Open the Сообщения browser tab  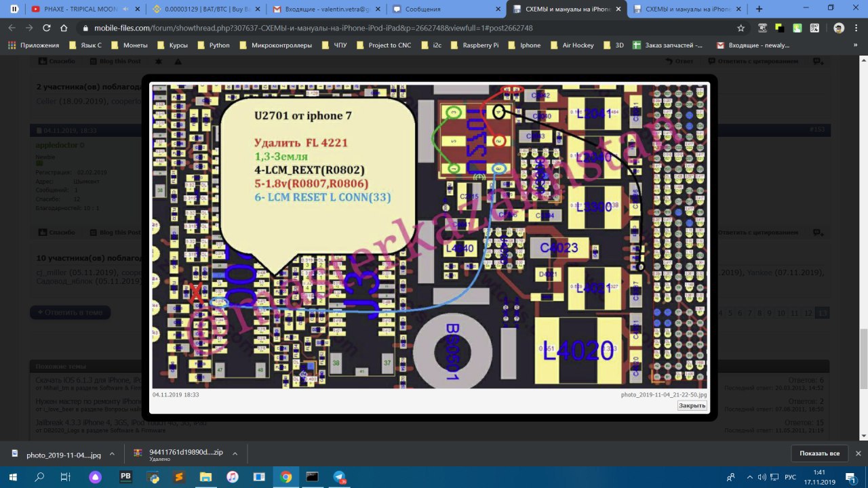point(446,9)
